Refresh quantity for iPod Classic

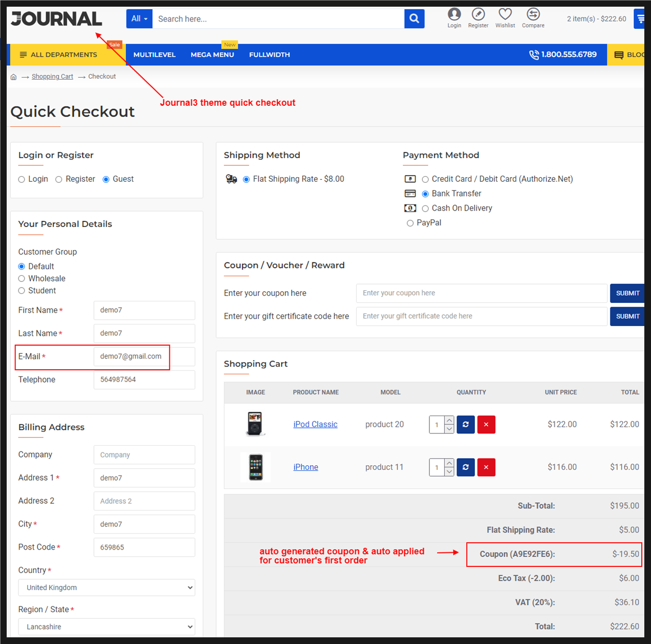[x=466, y=425]
